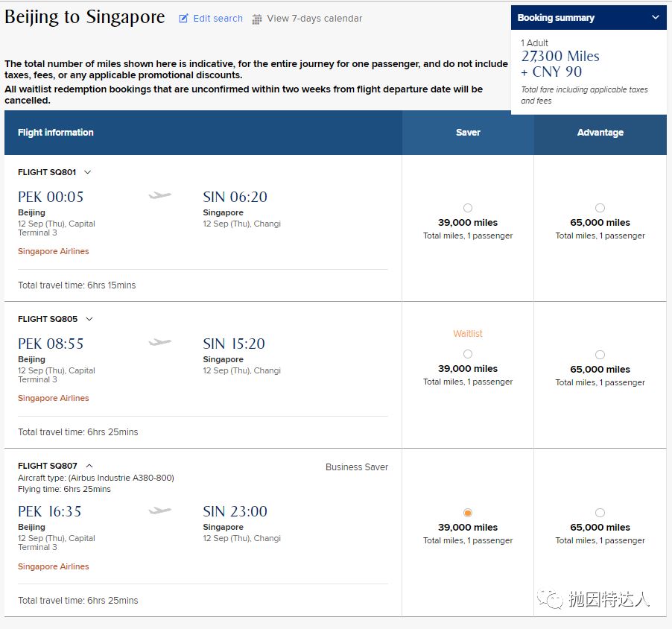Click SIN 23:00 arrival time

coord(235,511)
